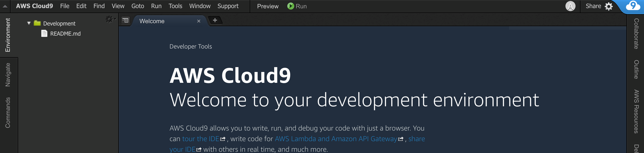Click the user avatar A icon

point(570,6)
